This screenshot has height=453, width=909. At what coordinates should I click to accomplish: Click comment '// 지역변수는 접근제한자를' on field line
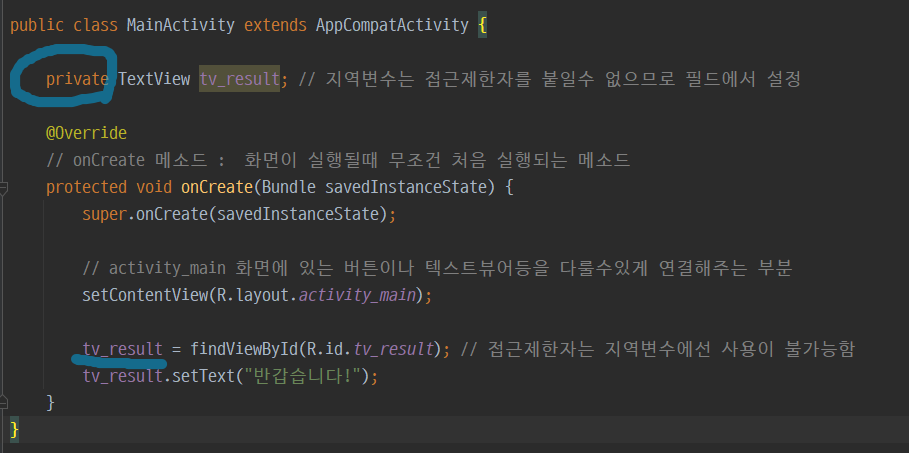pos(550,79)
